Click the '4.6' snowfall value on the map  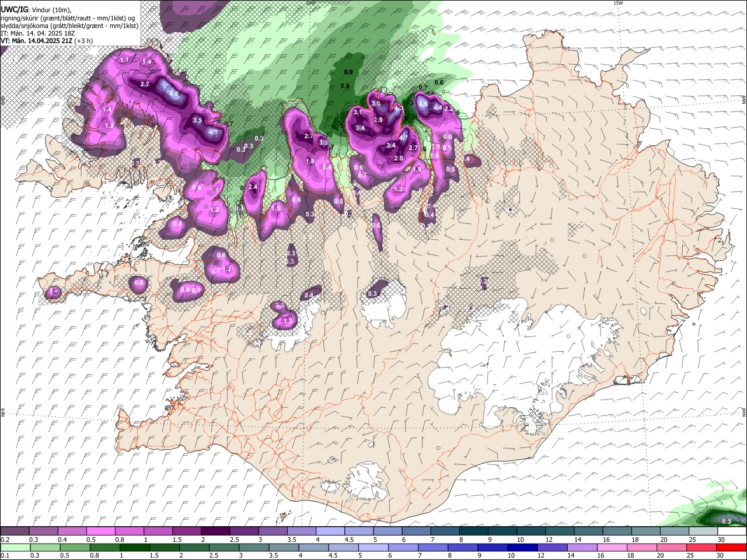coord(424,104)
